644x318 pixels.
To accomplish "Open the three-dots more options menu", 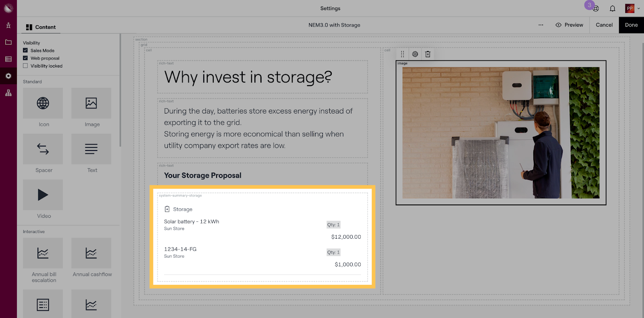I will pos(541,25).
